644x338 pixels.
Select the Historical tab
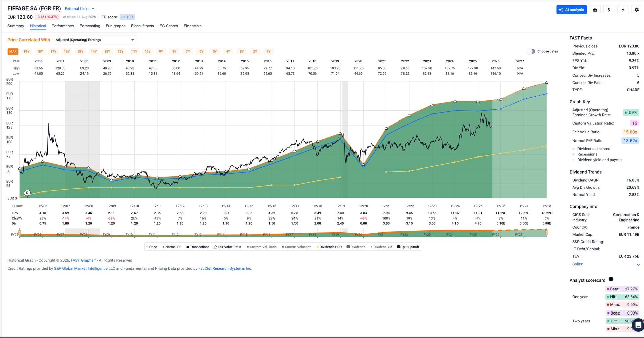38,26
